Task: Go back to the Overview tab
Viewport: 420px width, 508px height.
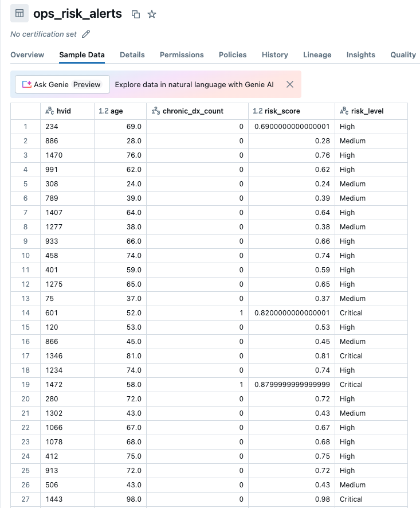Action: point(28,55)
